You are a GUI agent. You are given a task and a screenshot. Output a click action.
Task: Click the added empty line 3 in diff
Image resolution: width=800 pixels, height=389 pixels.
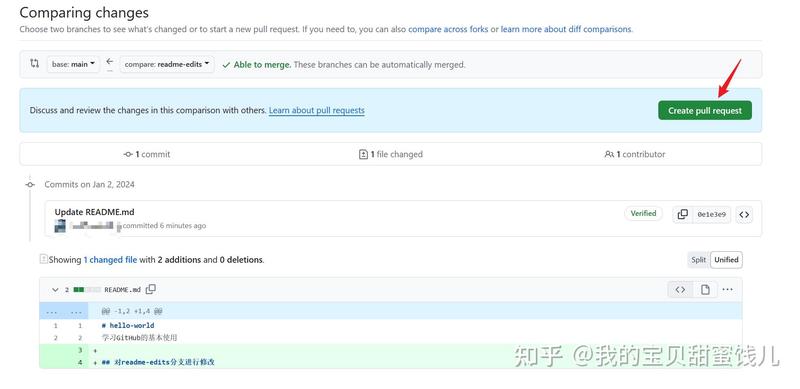coord(390,350)
